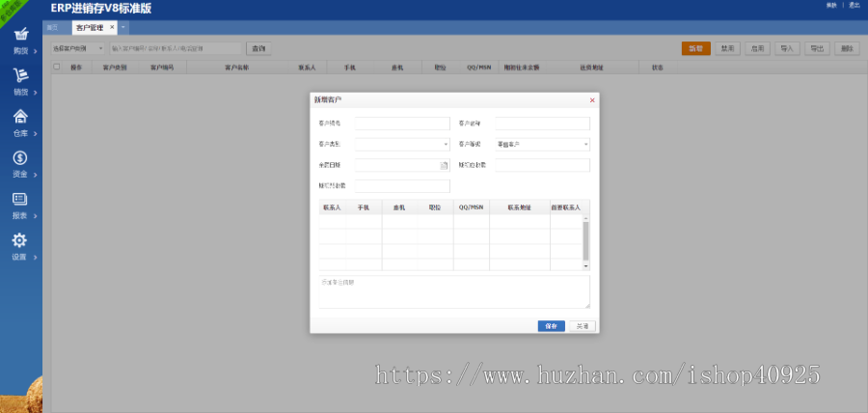The image size is (868, 413).
Task: Click the 客户名称 column header in main table
Action: 236,67
